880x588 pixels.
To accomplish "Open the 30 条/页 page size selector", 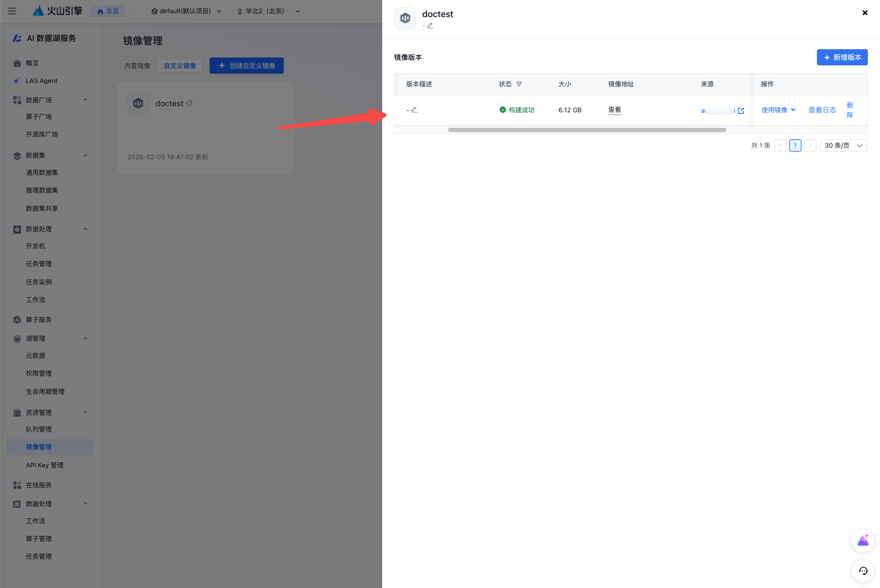I will pos(843,145).
